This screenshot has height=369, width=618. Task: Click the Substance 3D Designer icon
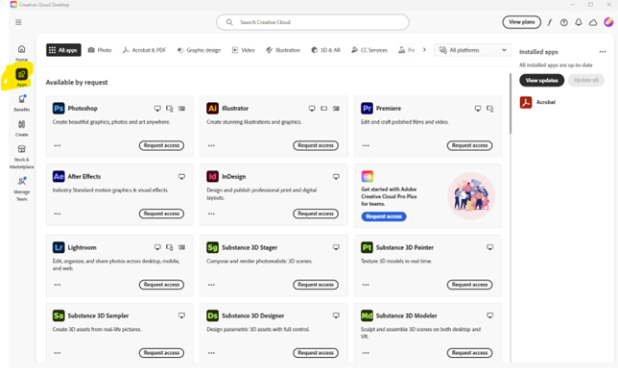click(212, 315)
